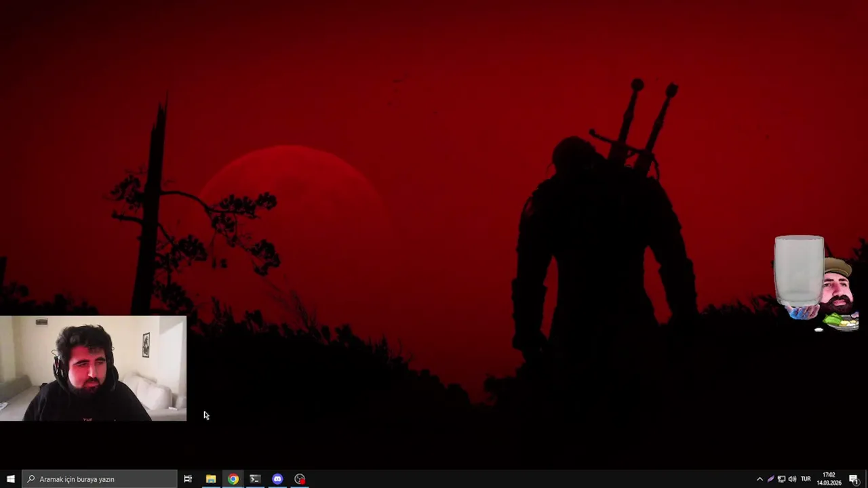Click the Show Desktop strip
Image resolution: width=868 pixels, height=488 pixels.
point(866,479)
